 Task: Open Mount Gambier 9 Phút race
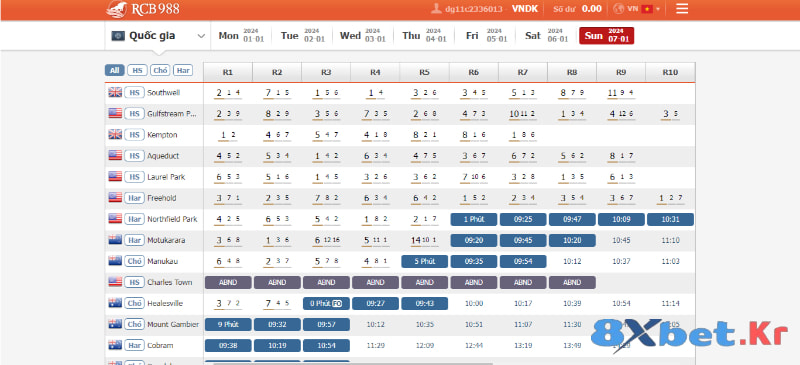click(x=228, y=324)
